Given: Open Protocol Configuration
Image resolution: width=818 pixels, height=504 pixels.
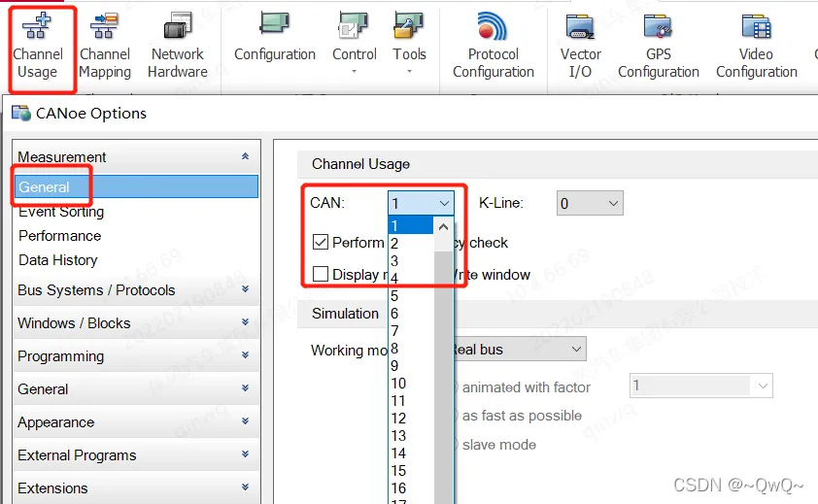Looking at the screenshot, I should click(493, 46).
